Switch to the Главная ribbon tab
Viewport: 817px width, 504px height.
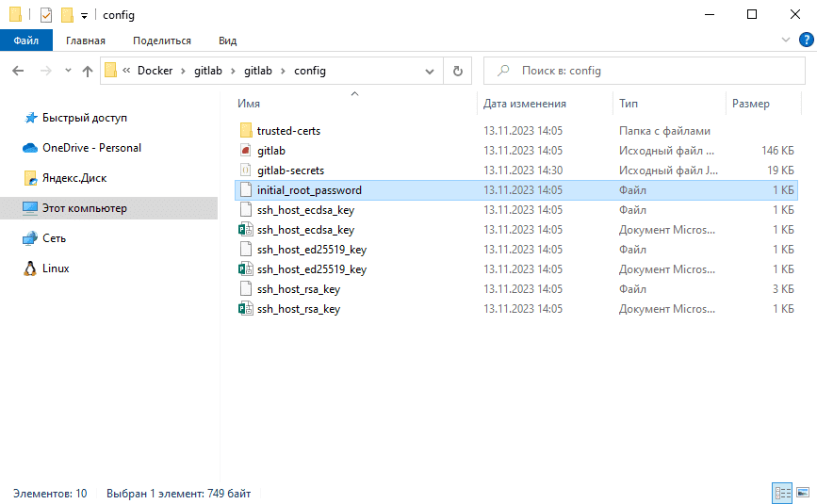tap(86, 41)
